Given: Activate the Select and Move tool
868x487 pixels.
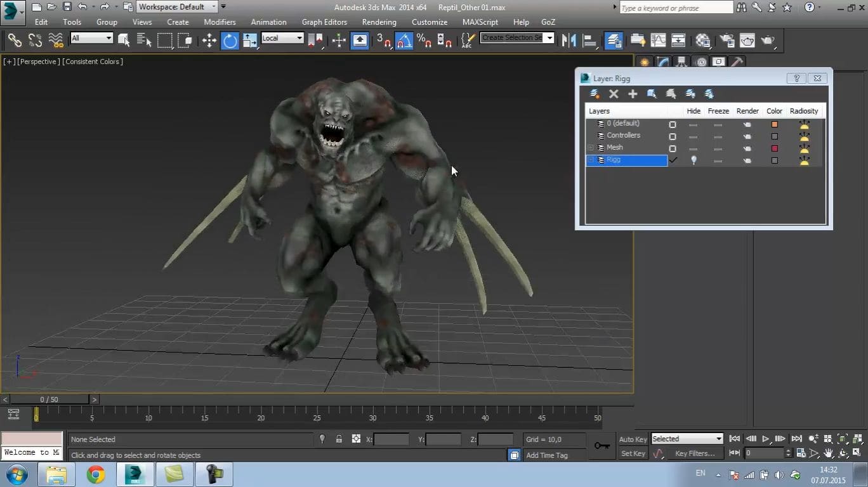Looking at the screenshot, I should [209, 41].
